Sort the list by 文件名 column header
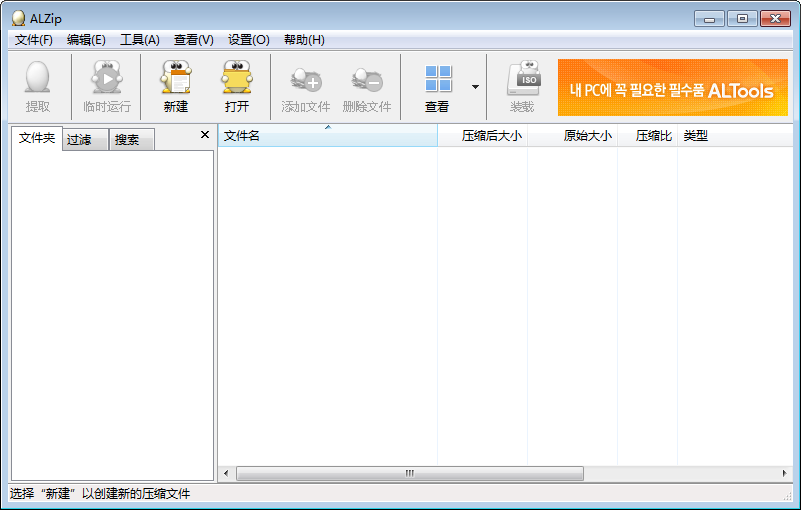This screenshot has height=510, width=801. point(326,136)
